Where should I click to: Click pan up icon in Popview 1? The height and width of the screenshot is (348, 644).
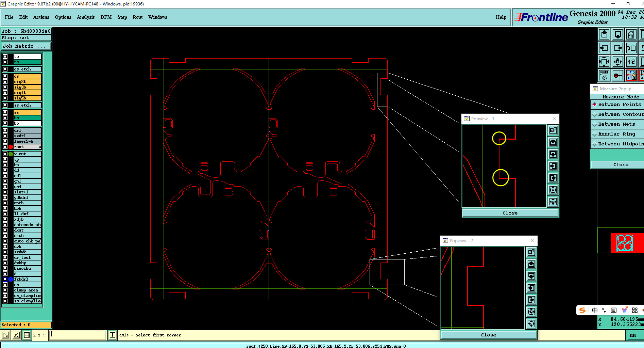(x=553, y=142)
